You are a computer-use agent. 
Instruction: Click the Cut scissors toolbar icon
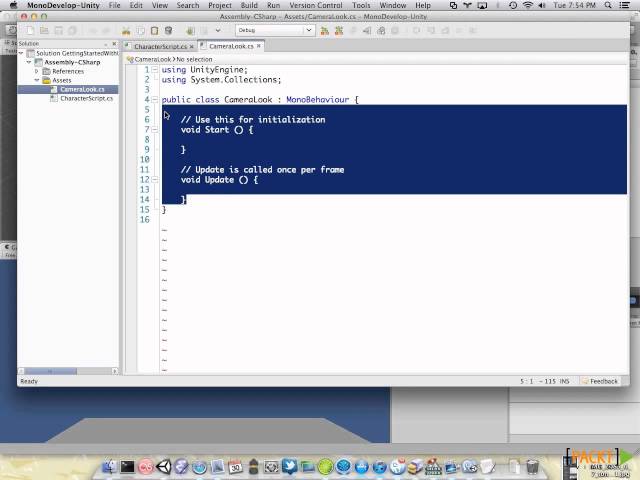(x=126, y=31)
